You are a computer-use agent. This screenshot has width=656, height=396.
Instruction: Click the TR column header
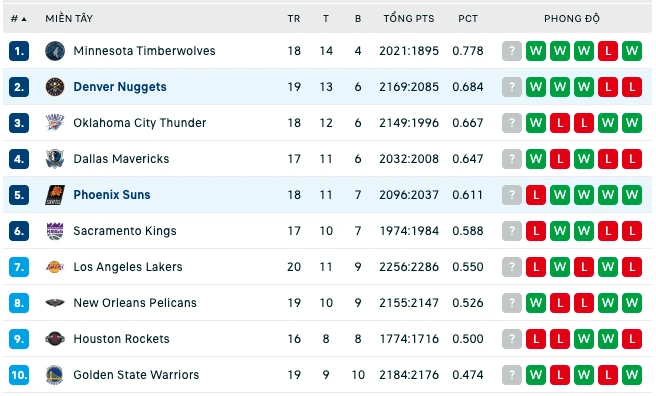point(294,19)
